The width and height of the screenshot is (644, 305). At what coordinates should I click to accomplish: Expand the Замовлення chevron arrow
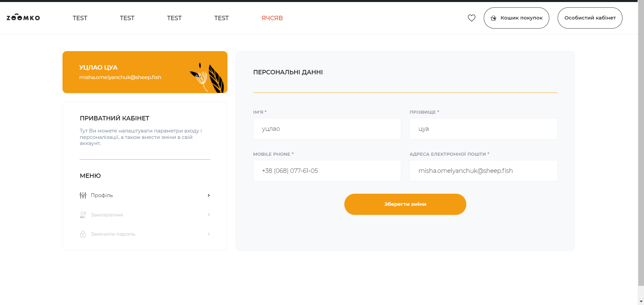pyautogui.click(x=209, y=215)
